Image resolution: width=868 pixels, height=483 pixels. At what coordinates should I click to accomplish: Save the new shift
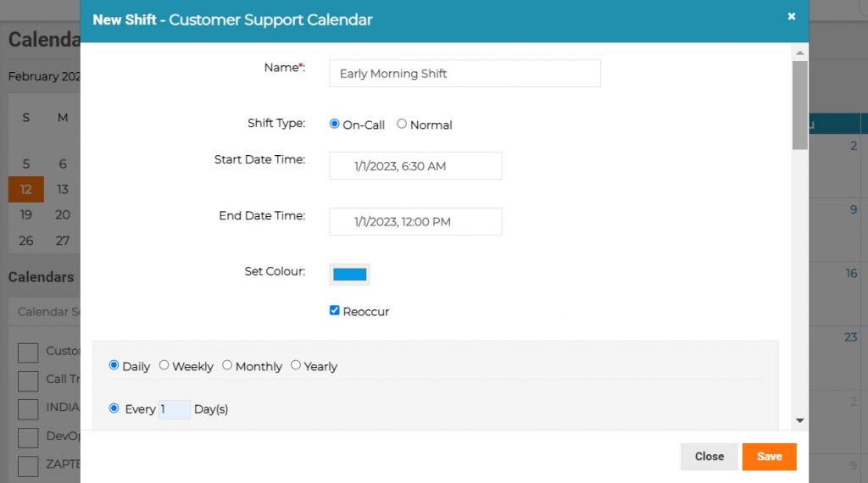tap(770, 457)
